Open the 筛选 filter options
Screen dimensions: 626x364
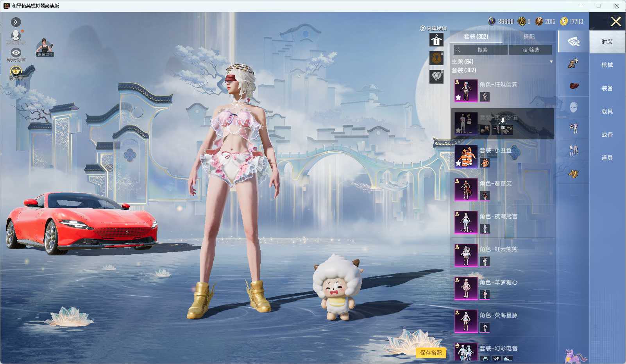[x=531, y=50]
